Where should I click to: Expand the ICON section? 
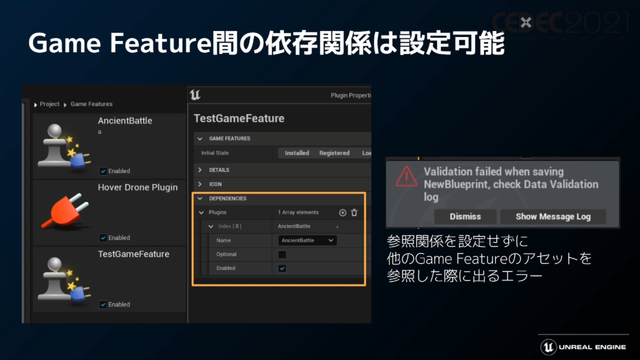coord(200,184)
